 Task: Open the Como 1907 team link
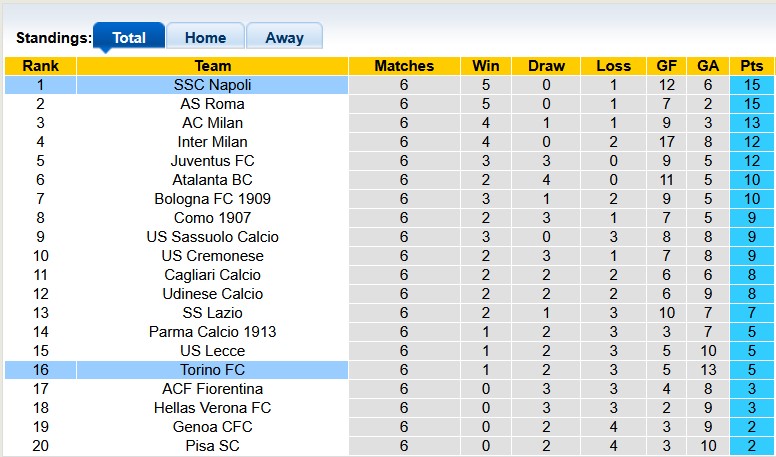tap(212, 218)
